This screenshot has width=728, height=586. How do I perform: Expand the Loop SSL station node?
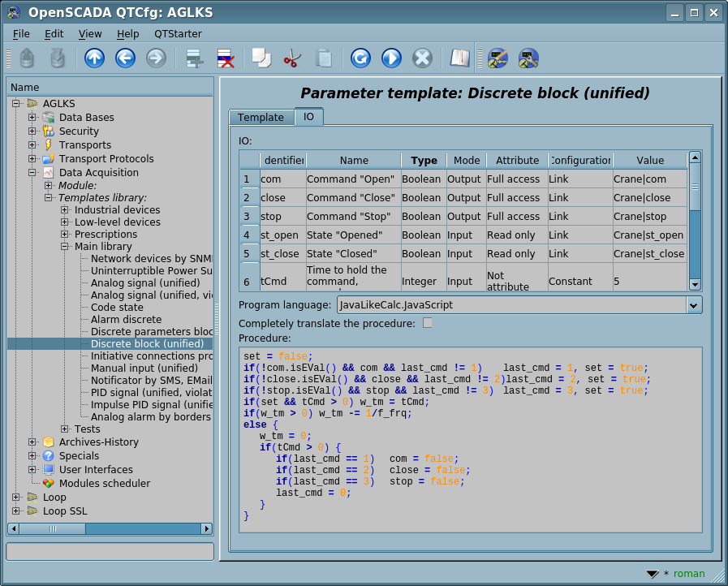pyautogui.click(x=15, y=511)
